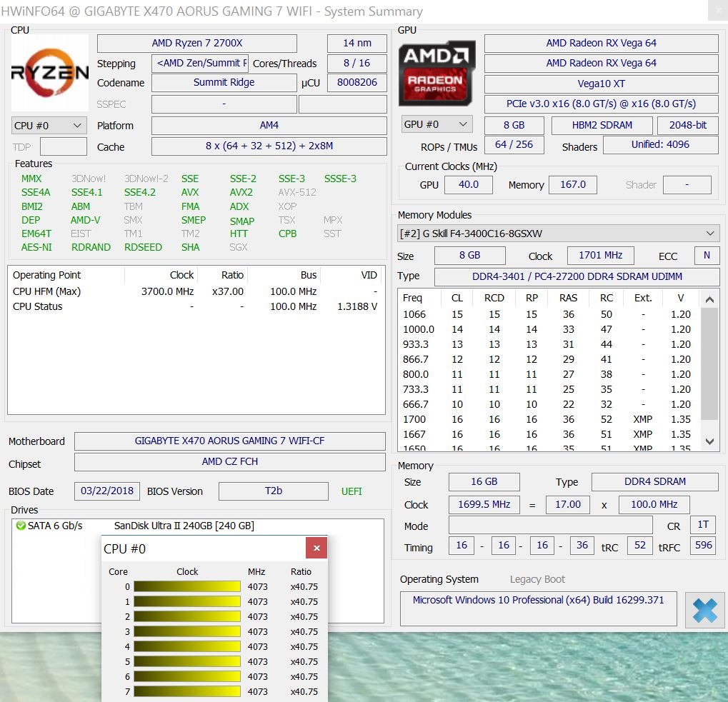Select the CPU Status row
The image size is (728, 702).
point(196,306)
